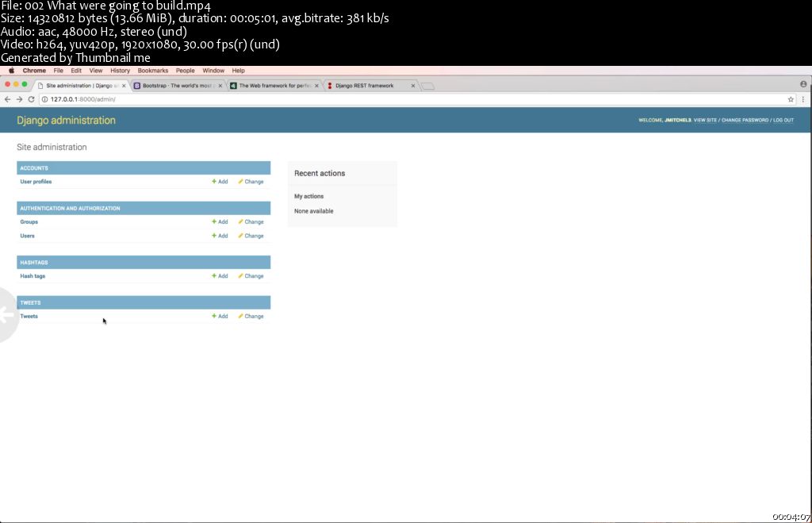Open the Users model
This screenshot has height=523, width=812.
coord(28,236)
